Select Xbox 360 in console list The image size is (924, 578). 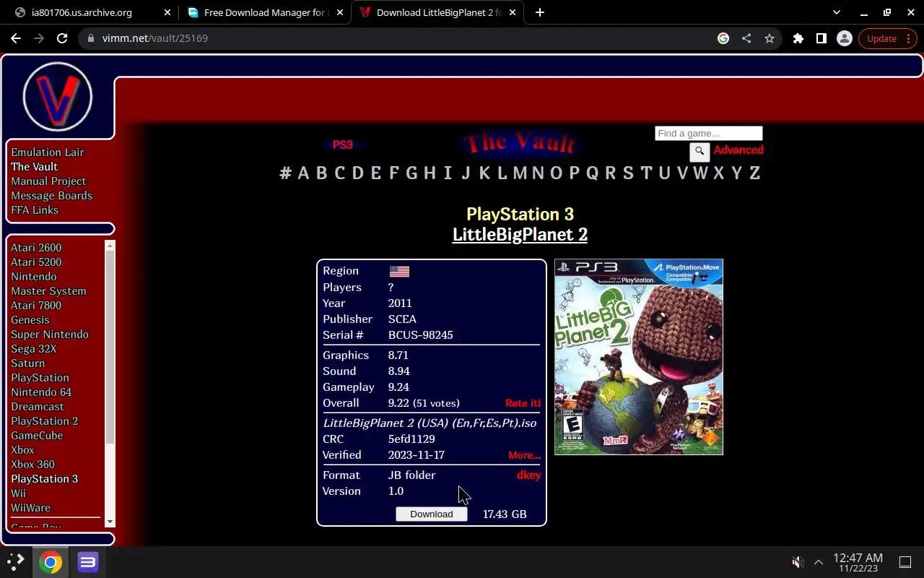(32, 464)
